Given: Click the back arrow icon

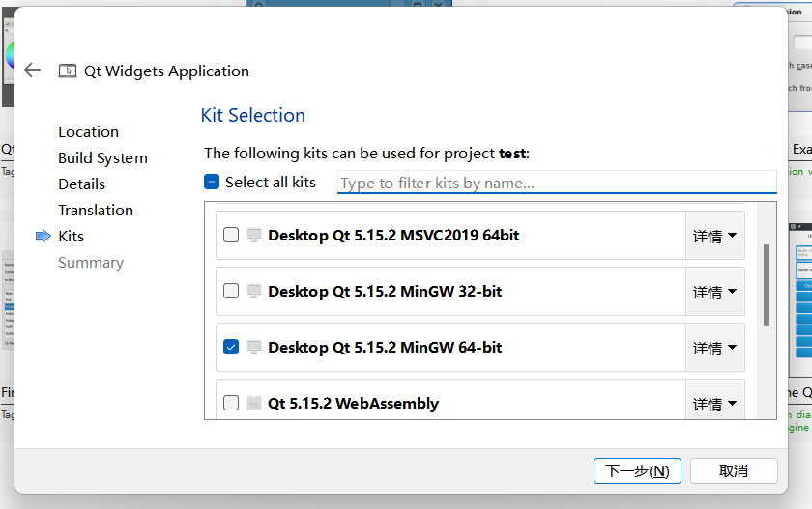Looking at the screenshot, I should pos(33,71).
